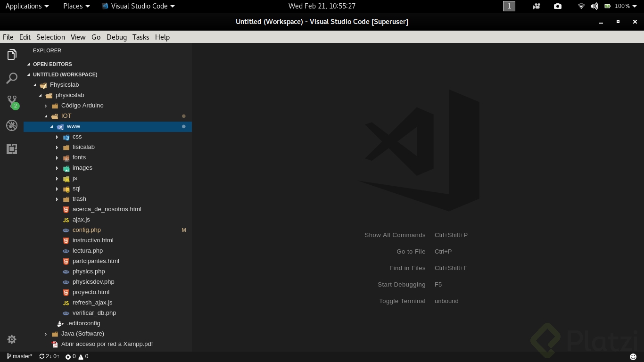Open the .editorconfig file
Screen dimensions: 644x362
coord(107,323)
